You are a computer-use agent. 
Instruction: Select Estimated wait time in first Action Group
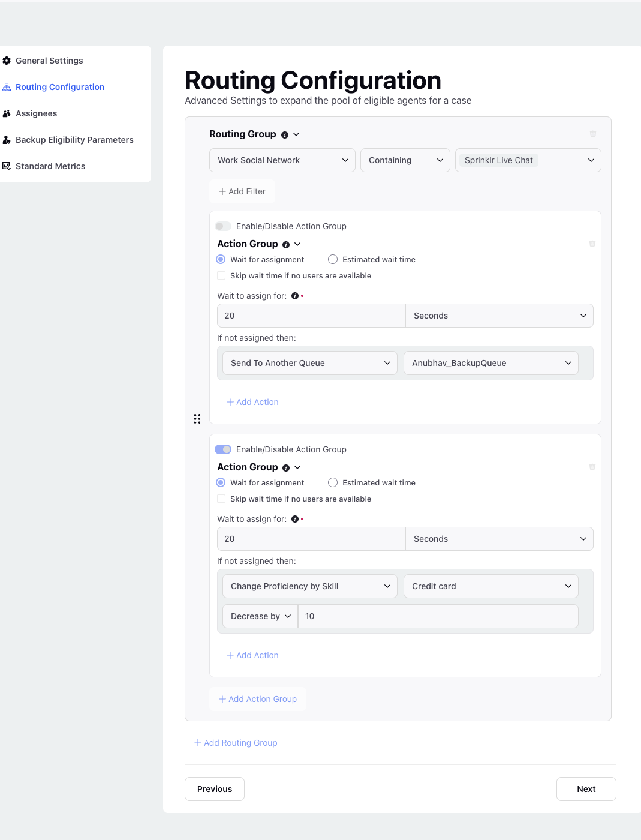point(333,259)
